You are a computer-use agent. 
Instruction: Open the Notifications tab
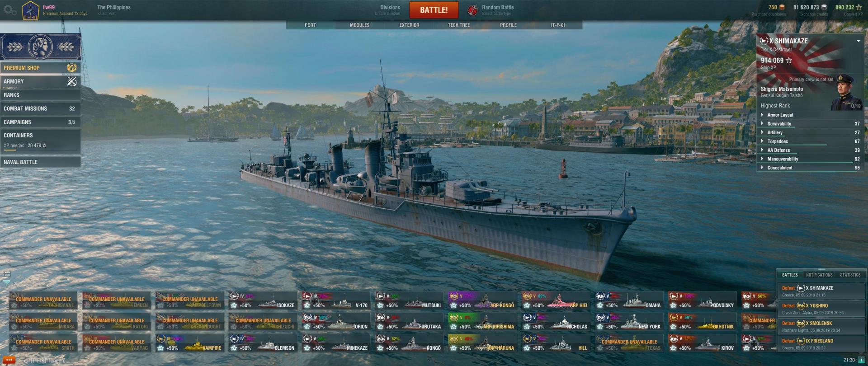pyautogui.click(x=819, y=275)
